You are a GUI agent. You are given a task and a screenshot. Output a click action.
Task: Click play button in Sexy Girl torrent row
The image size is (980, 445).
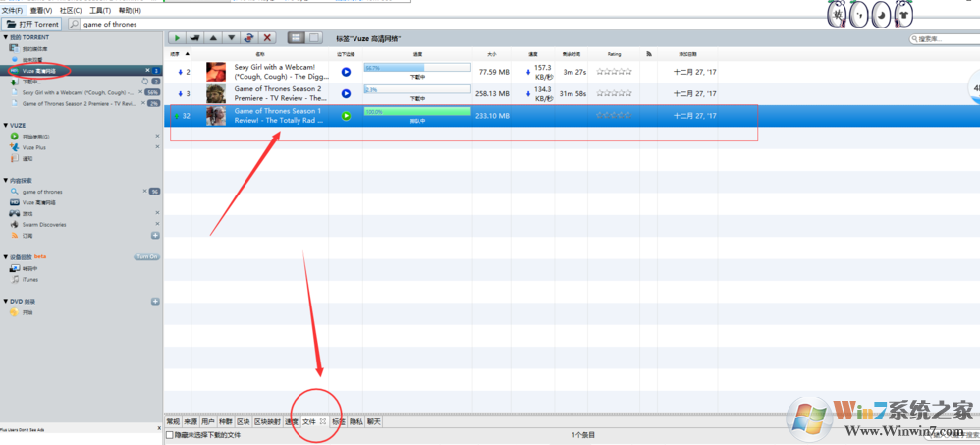click(x=346, y=72)
